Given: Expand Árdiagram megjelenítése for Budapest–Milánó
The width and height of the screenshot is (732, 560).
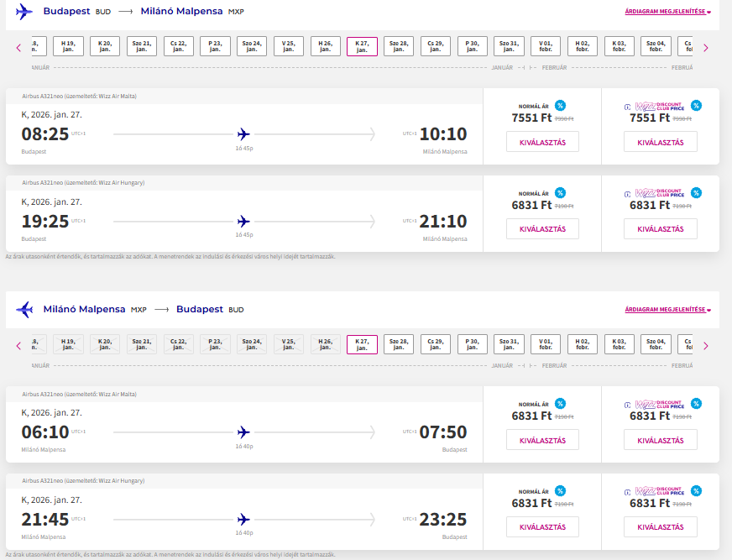Looking at the screenshot, I should click(667, 12).
